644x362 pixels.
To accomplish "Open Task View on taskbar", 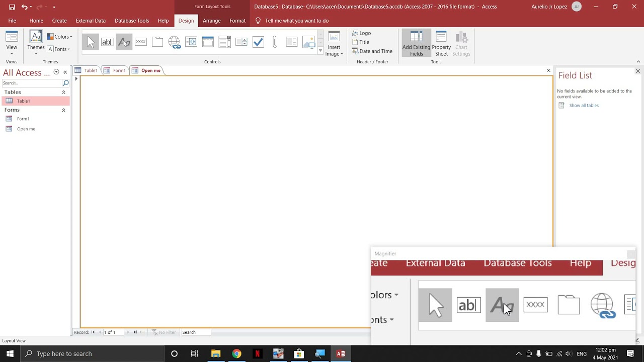I will click(x=195, y=353).
